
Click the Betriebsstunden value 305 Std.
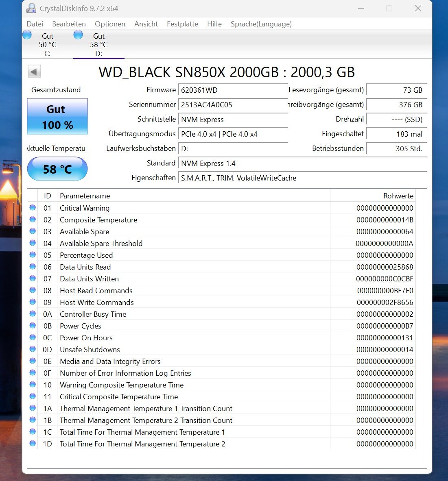point(396,149)
